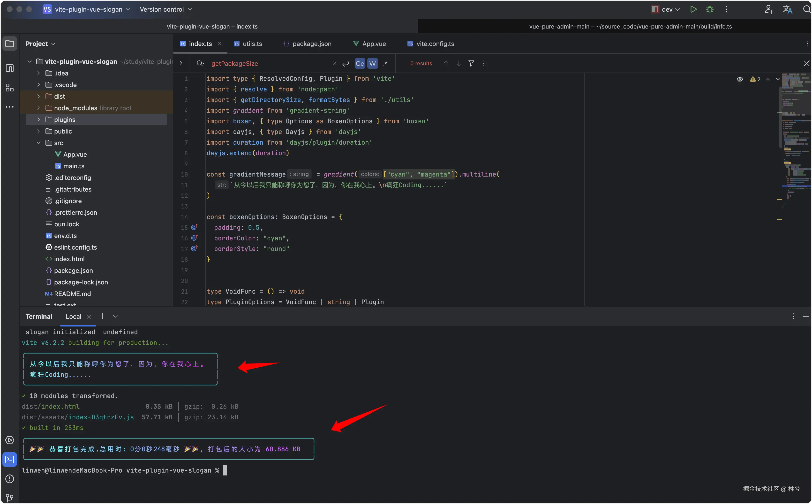Toggle whole Words (W) search option
The image size is (812, 504).
[372, 63]
